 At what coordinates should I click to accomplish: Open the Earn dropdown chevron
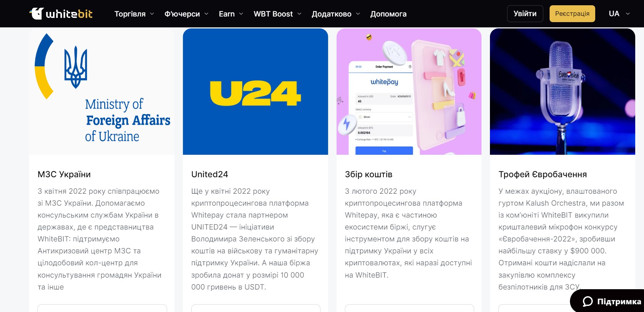pyautogui.click(x=241, y=14)
